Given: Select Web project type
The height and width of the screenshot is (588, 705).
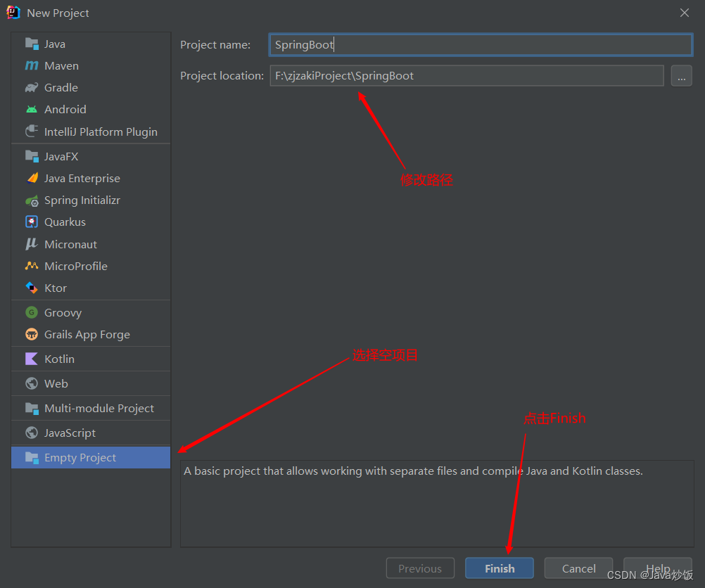Looking at the screenshot, I should pos(91,383).
